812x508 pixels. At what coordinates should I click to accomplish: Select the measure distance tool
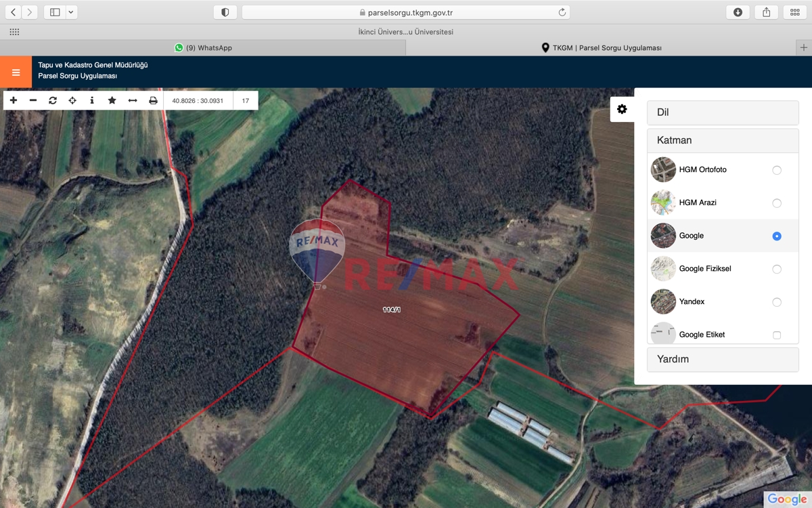[x=133, y=100]
